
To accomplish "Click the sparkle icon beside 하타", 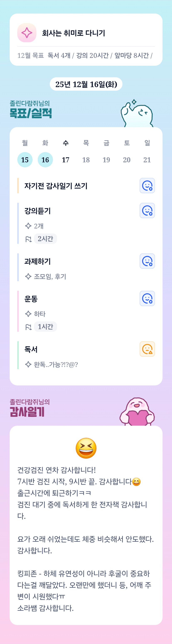I will tap(28, 314).
